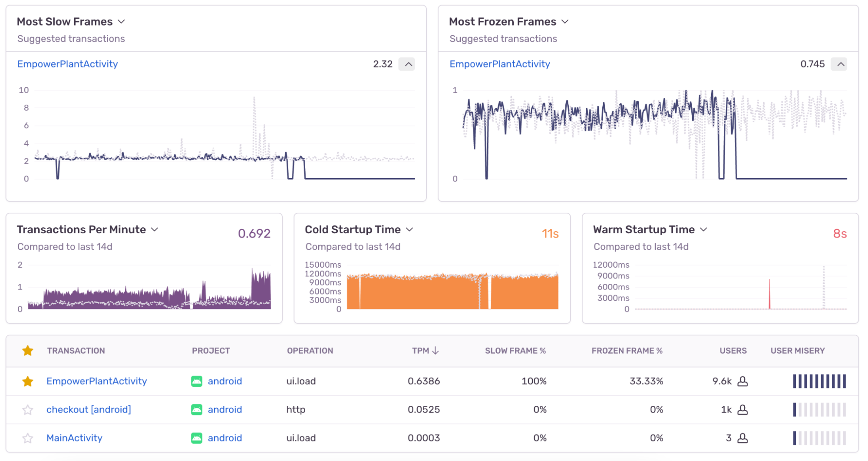Click the users icon next to 1k
This screenshot has width=868, height=461.
pos(743,409)
